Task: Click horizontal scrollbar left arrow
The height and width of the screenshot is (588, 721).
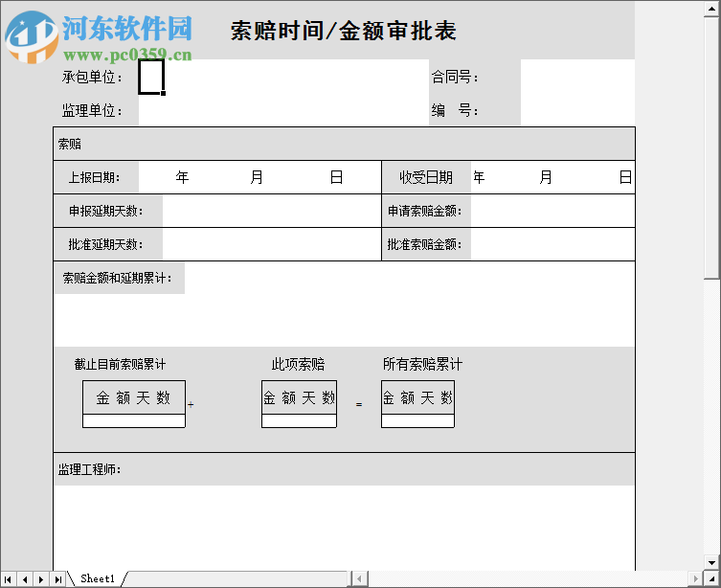Action: 360,578
